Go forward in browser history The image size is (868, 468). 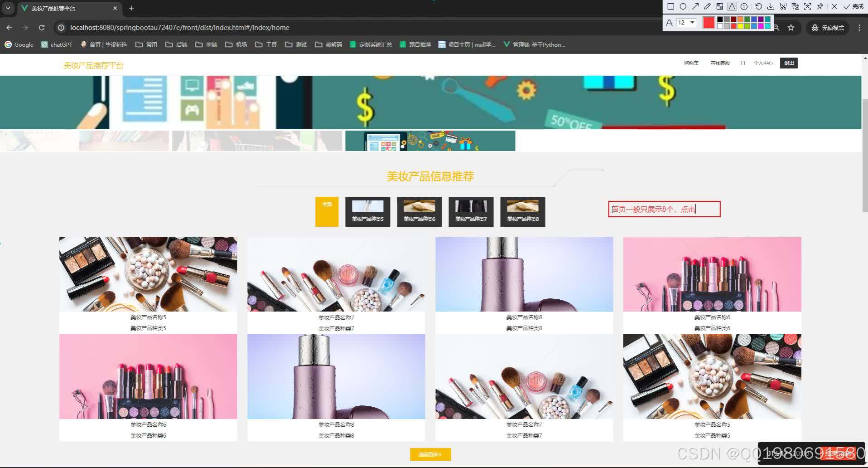[25, 28]
